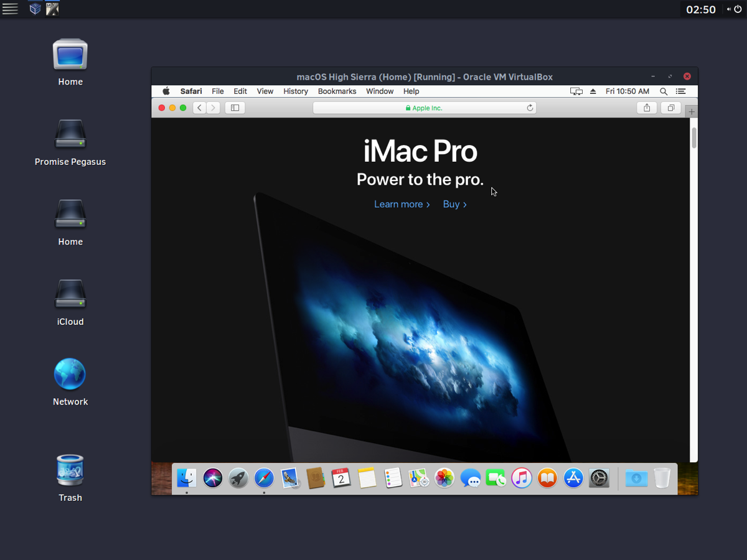747x560 pixels.
Task: Open the volume and power panel indicator
Action: [x=734, y=9]
